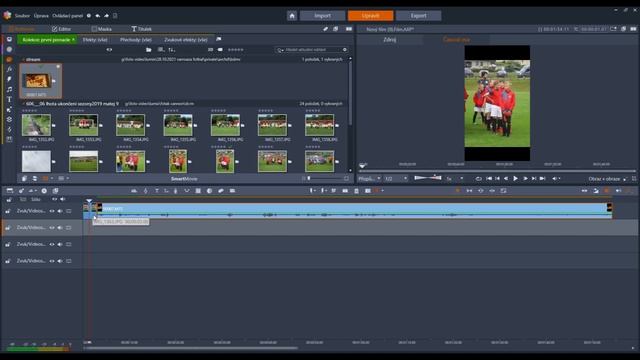Lock the first Zvuk/Video track
The image size is (640, 360).
8,211
